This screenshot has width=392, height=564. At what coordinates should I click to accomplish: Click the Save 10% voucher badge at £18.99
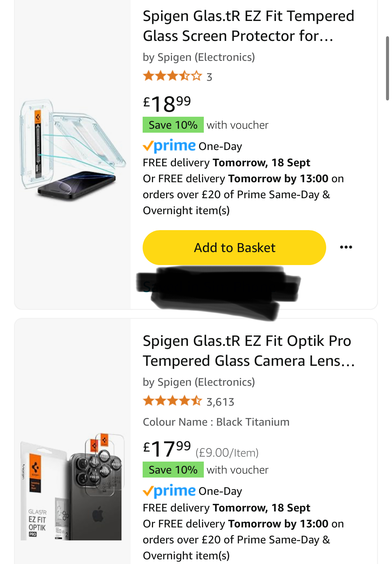coord(173,125)
